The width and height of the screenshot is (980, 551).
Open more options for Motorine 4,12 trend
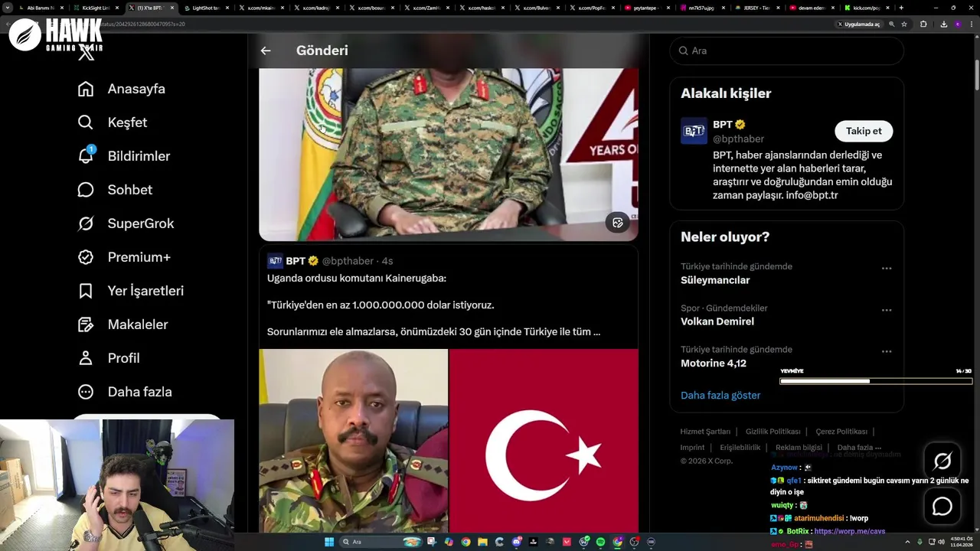coord(887,351)
